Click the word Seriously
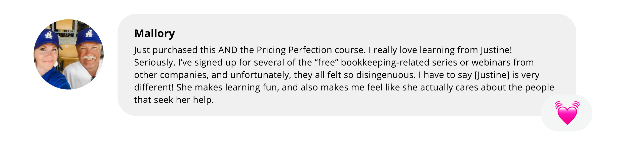The width and height of the screenshot is (644, 143). 154,62
